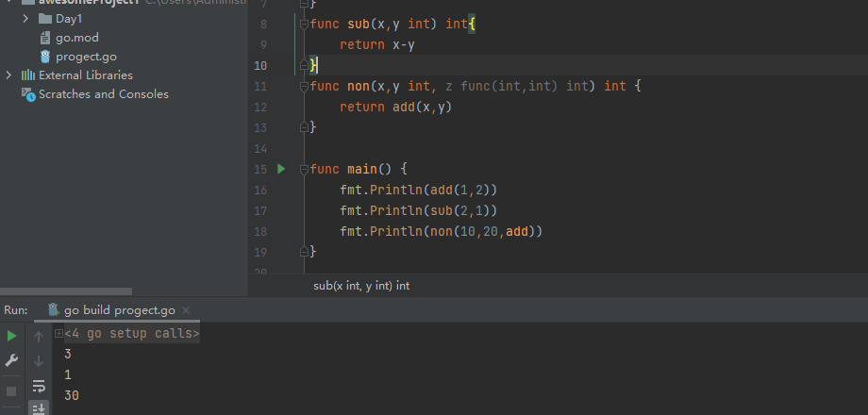Click the stop process square
Screen dimensions: 868x415
coord(11,391)
